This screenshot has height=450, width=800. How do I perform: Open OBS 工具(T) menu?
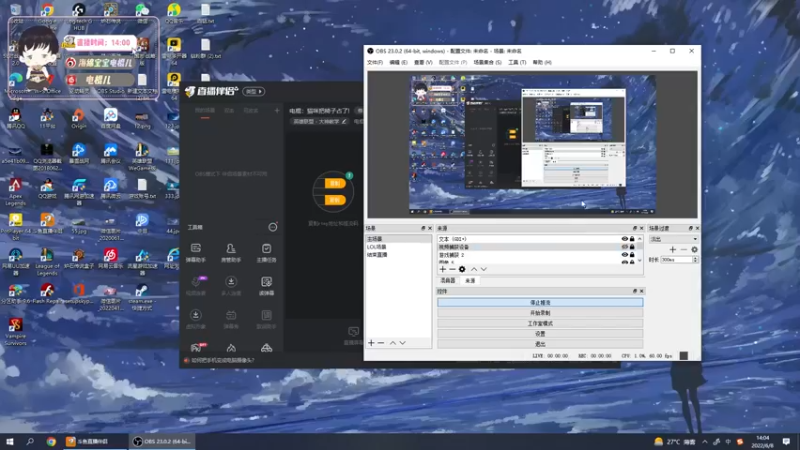(517, 62)
